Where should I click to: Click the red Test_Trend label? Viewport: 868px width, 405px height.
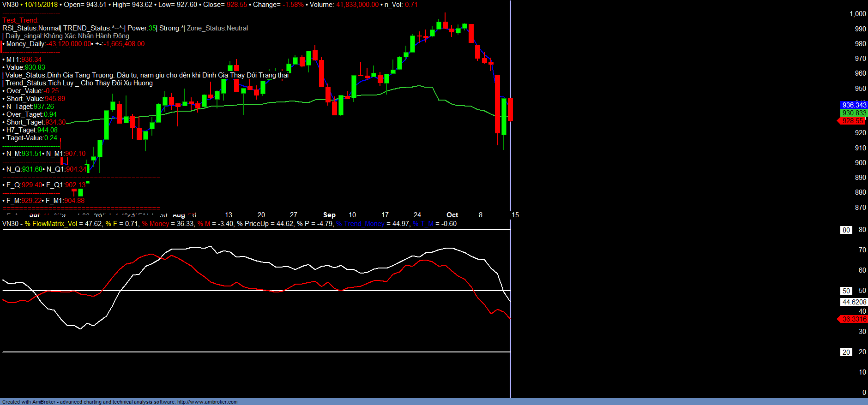[20, 20]
